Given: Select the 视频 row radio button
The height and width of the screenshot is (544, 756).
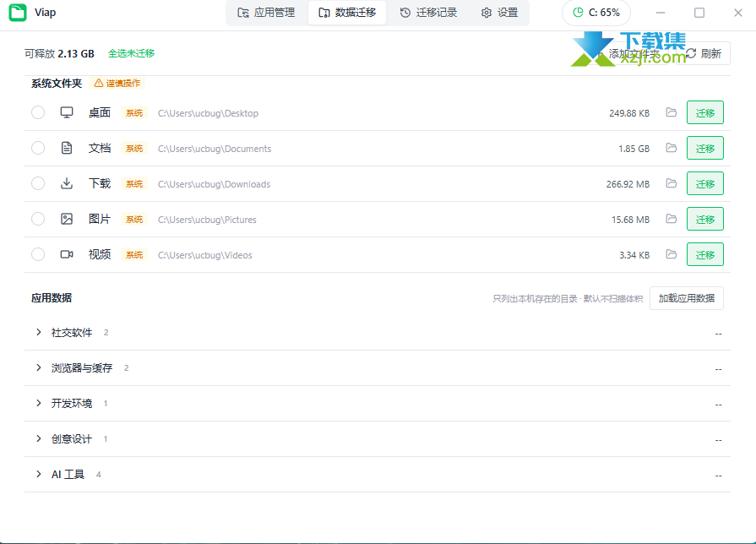Looking at the screenshot, I should point(38,254).
